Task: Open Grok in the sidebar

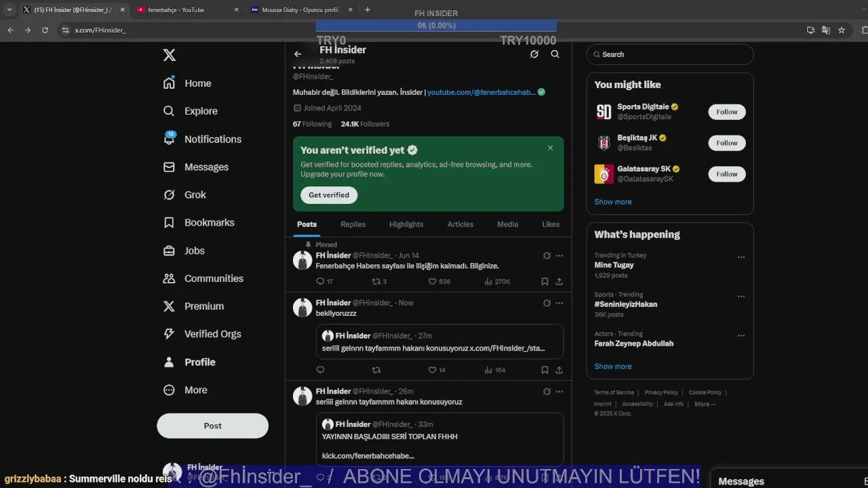Action: click(184, 195)
